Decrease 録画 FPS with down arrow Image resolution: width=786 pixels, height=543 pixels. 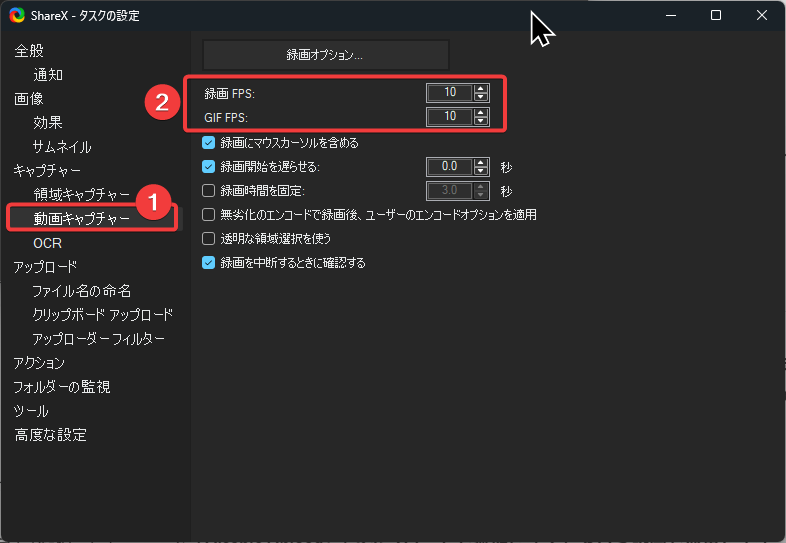click(482, 97)
